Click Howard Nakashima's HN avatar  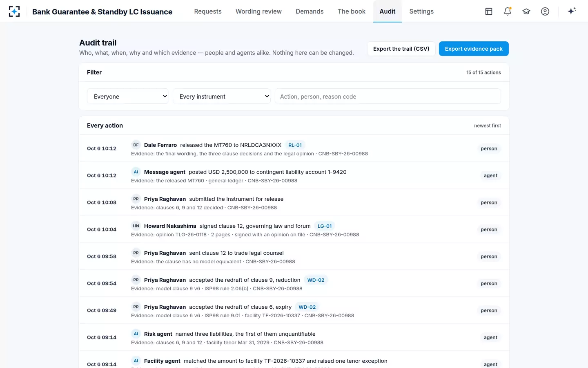(x=136, y=226)
